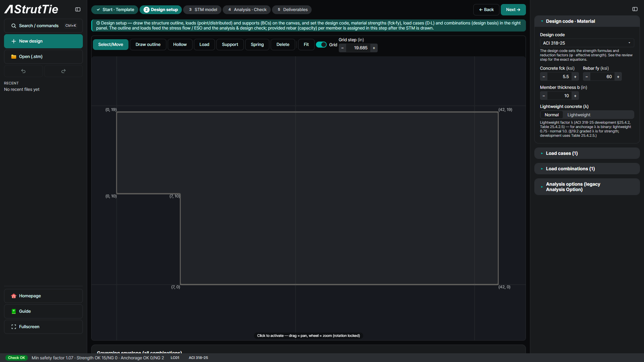Proceed with the Next button
Image resolution: width=644 pixels, height=362 pixels.
tap(513, 10)
